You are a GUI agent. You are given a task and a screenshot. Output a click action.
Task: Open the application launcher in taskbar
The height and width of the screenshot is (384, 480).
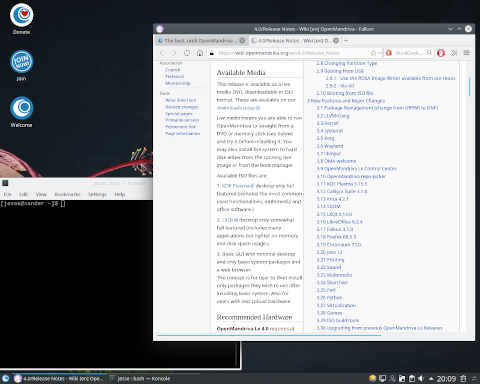6,378
